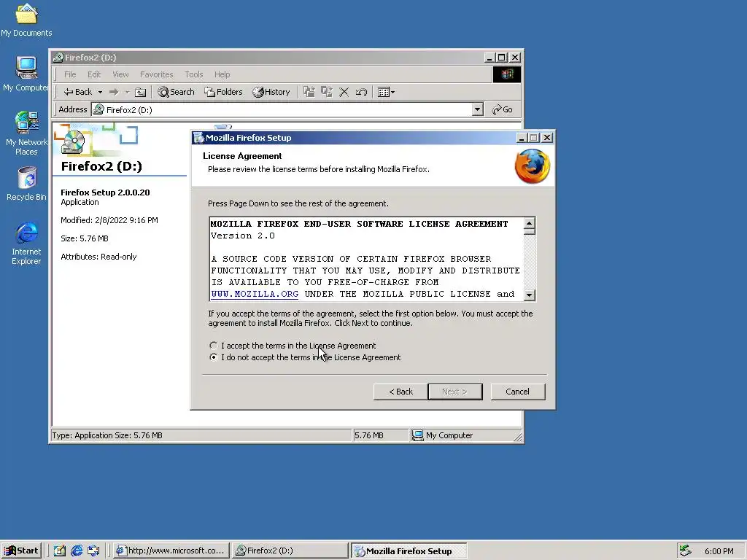Viewport: 747px width, 560px height.
Task: Open History pane in Explorer toolbar
Action: [x=271, y=92]
